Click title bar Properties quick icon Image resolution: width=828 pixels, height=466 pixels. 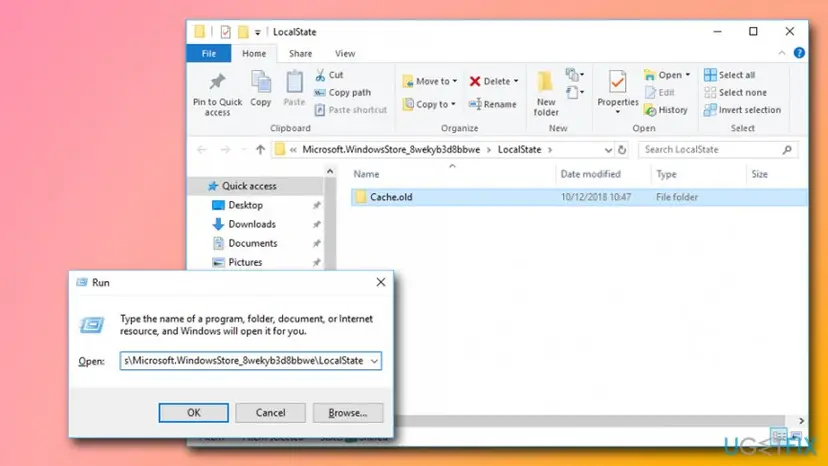[225, 32]
